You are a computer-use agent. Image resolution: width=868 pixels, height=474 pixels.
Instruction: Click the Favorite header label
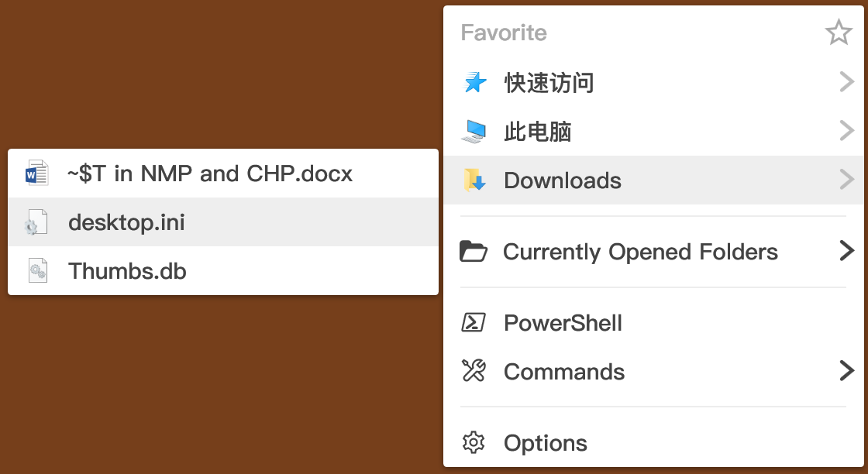(x=504, y=33)
